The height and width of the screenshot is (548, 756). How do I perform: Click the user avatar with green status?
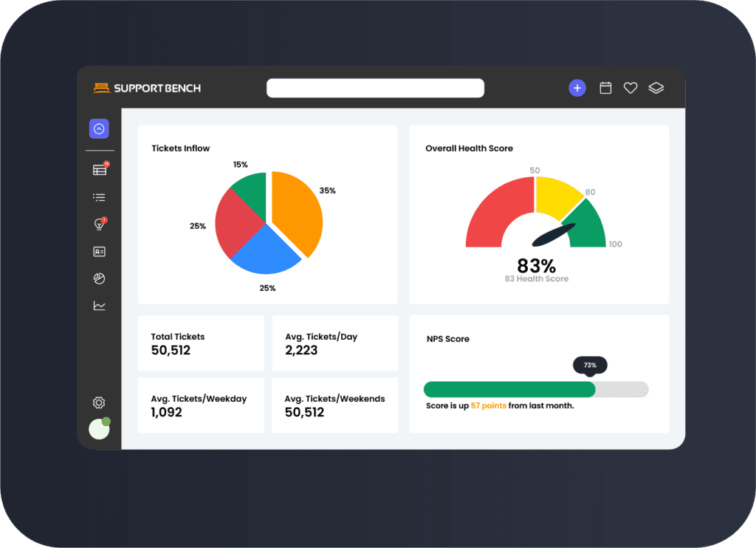point(99,429)
